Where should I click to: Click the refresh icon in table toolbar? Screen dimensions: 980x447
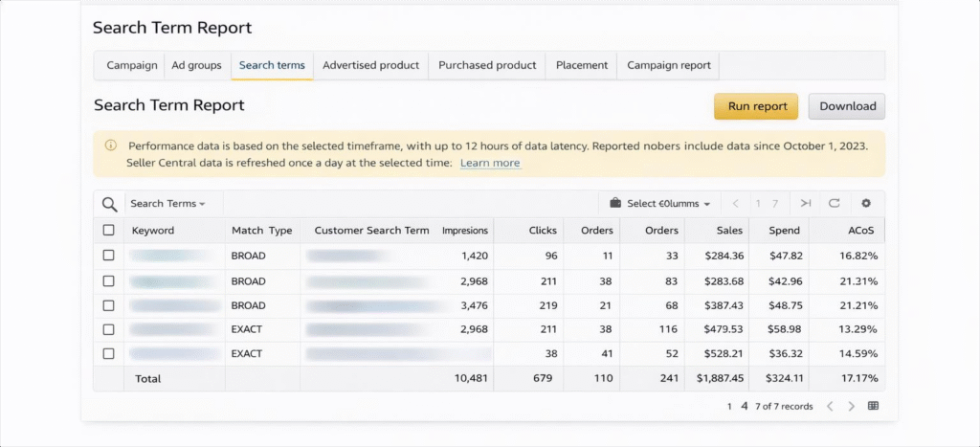[x=834, y=203]
